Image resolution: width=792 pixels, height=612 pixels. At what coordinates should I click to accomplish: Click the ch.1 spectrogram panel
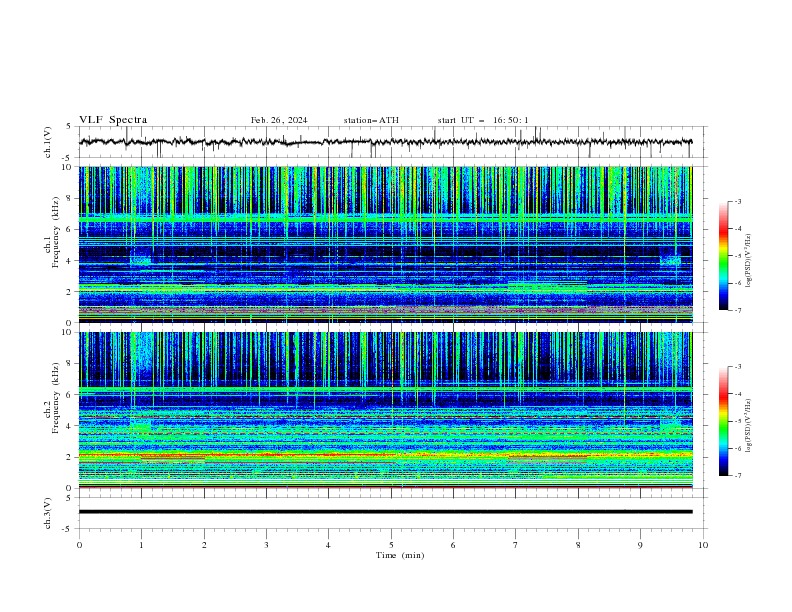(385, 244)
